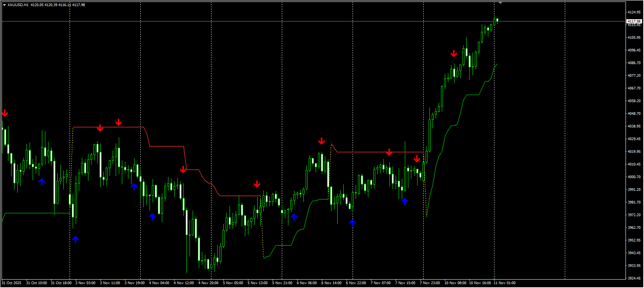
Task: Click the red down arrow at chart's far left edge
Action: (5, 113)
